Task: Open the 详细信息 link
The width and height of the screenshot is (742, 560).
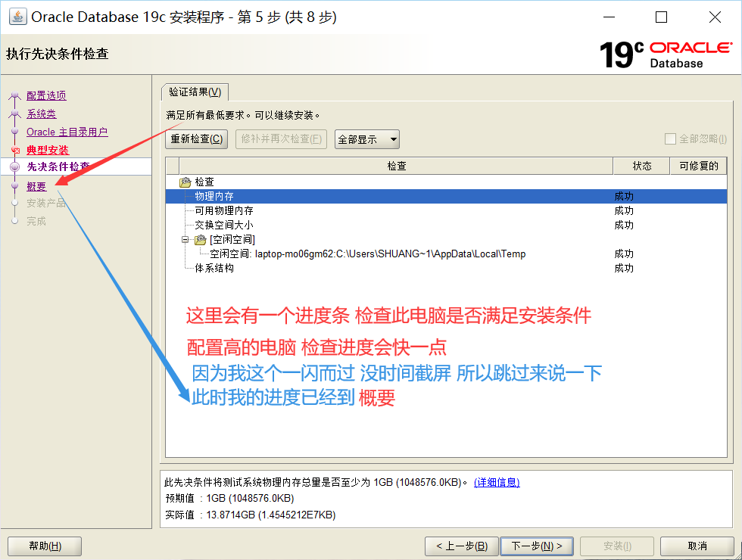Action: (497, 483)
